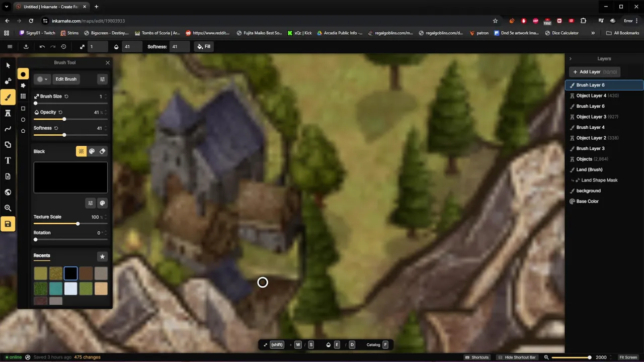Click the black texture preview
This screenshot has height=362, width=644.
[x=70, y=177]
